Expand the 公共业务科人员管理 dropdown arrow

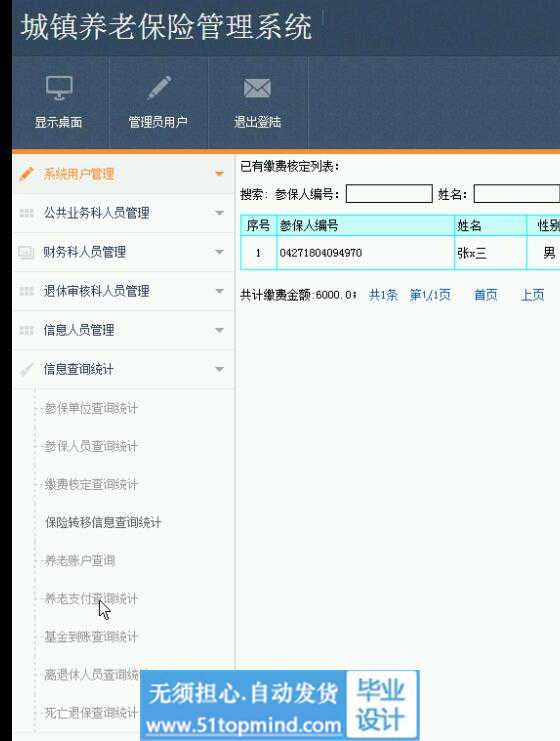(219, 213)
